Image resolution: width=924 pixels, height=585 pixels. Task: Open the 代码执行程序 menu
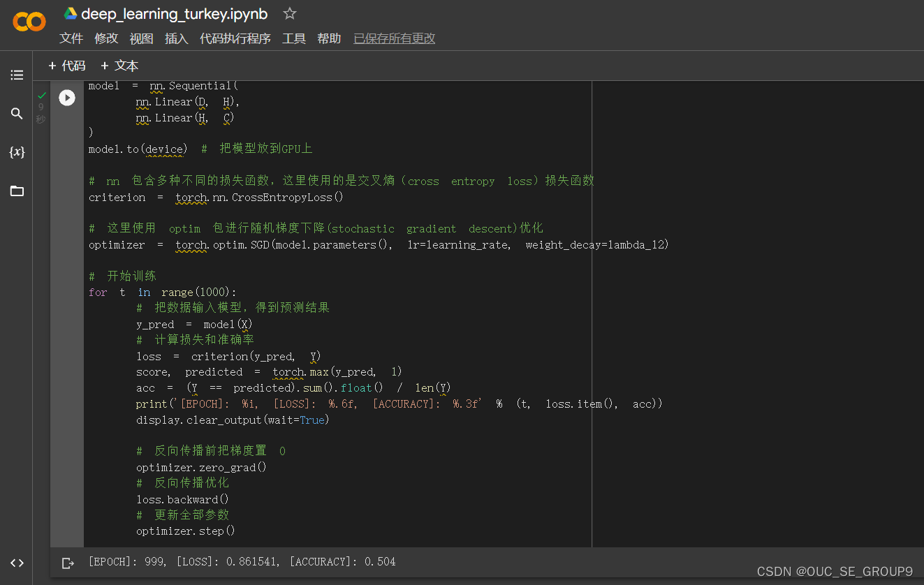pyautogui.click(x=235, y=38)
